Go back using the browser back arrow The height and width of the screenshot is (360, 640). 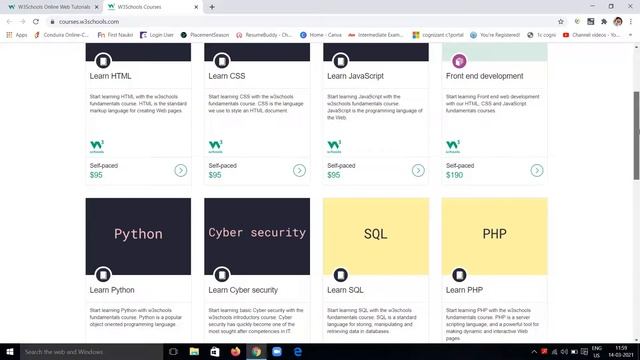click(9, 22)
